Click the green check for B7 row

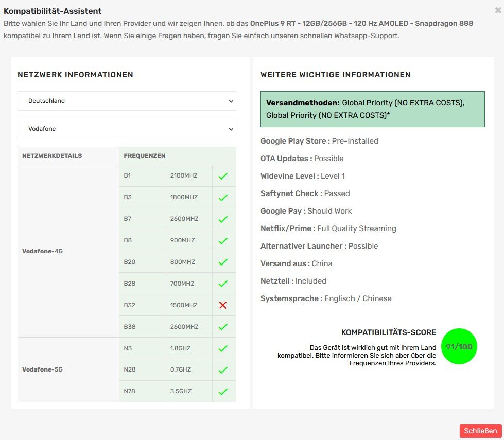click(x=223, y=219)
